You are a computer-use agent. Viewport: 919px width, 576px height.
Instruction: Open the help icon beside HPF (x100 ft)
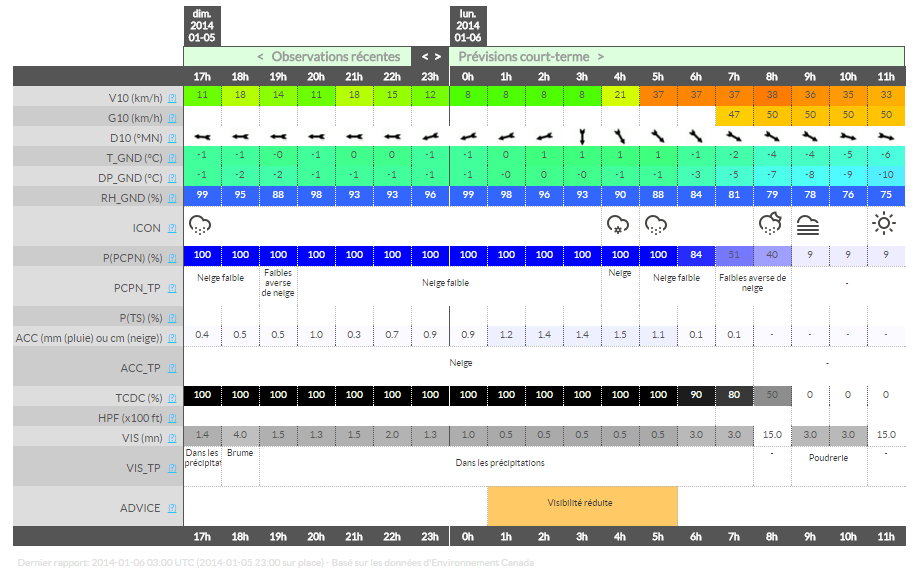click(172, 418)
